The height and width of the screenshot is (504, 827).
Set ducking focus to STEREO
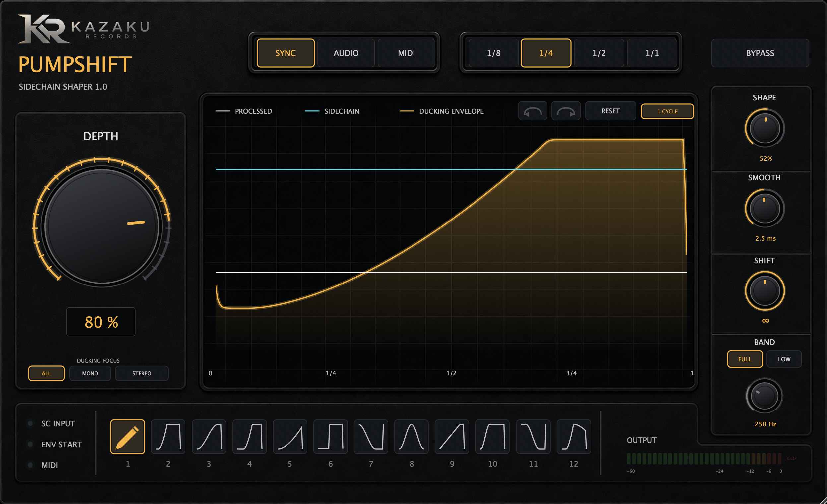point(142,373)
